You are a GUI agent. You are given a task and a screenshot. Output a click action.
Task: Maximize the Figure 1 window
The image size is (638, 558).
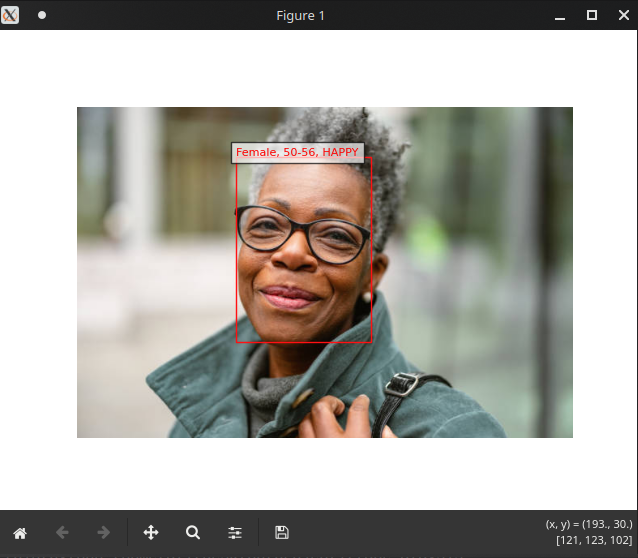pos(592,15)
